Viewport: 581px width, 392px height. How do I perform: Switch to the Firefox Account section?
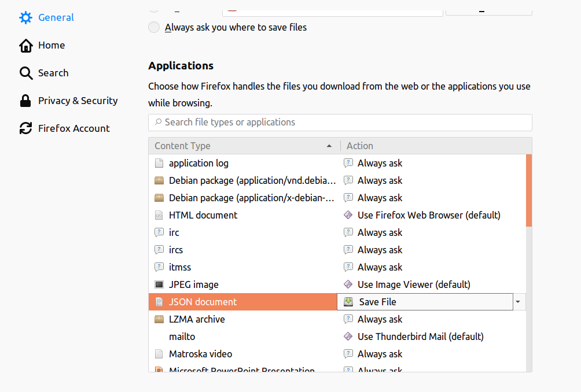pos(73,128)
